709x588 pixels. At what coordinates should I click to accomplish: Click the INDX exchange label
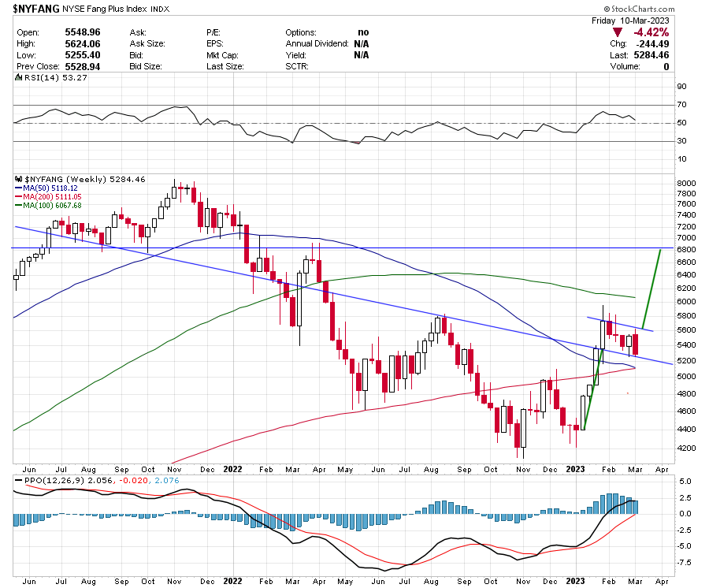click(160, 9)
